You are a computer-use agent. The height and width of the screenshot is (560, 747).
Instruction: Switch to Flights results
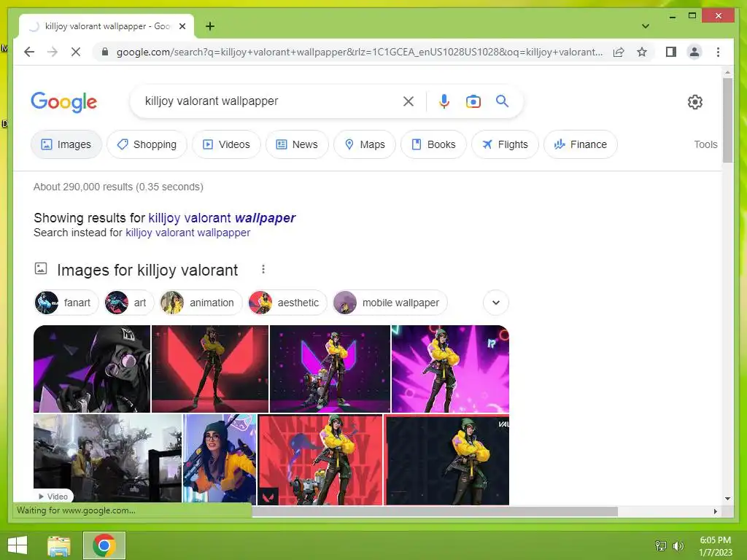coord(505,144)
